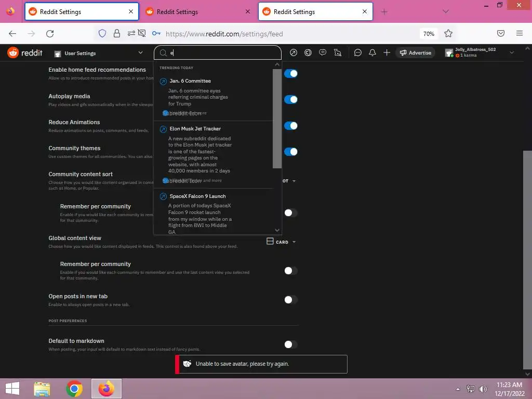Launch Google Chrome from the taskbar
Screen dimensions: 532x399
[74, 389]
